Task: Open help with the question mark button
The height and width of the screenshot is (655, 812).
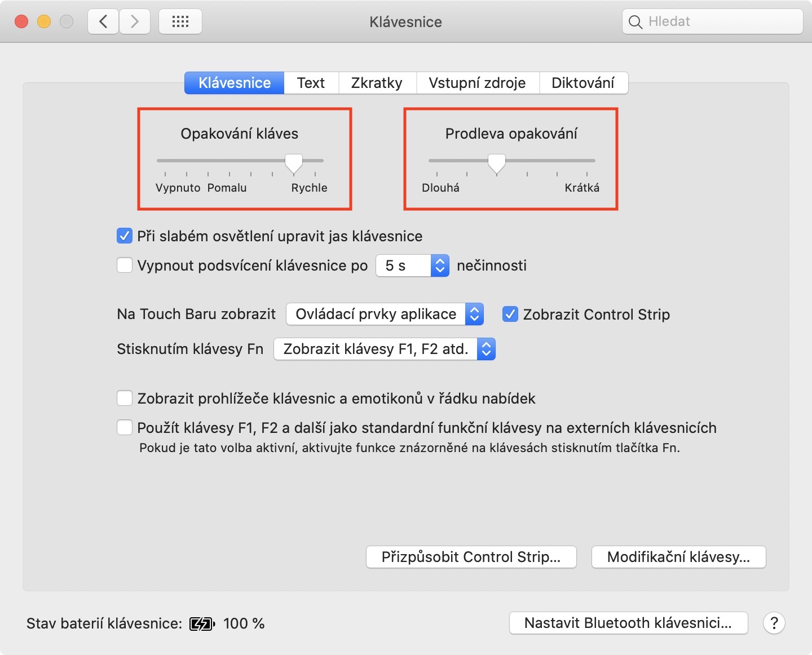Action: pyautogui.click(x=774, y=623)
